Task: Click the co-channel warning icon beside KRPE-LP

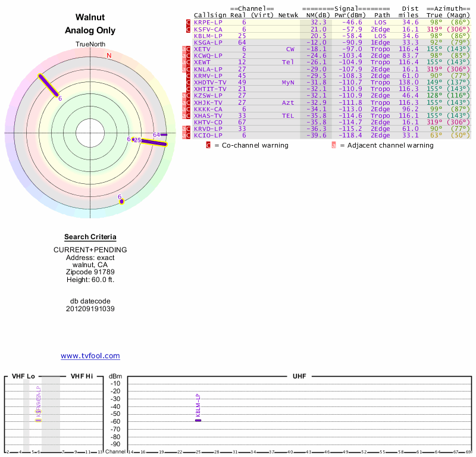Action: point(189,22)
